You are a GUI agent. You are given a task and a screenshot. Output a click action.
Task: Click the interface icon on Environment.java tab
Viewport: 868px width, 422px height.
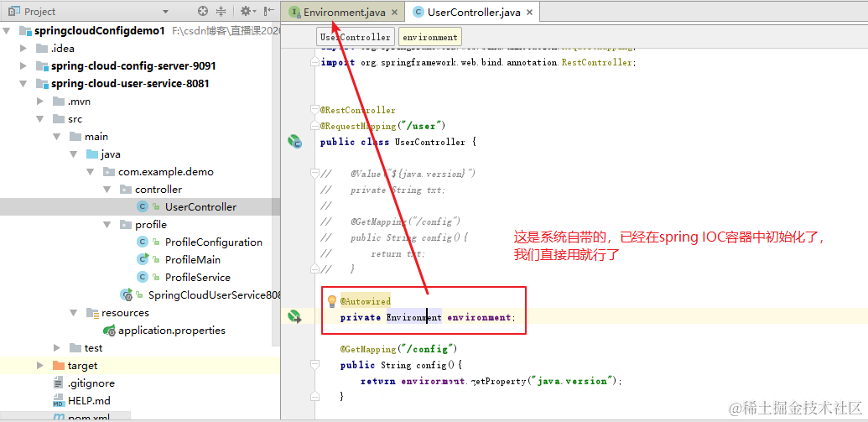coord(295,13)
